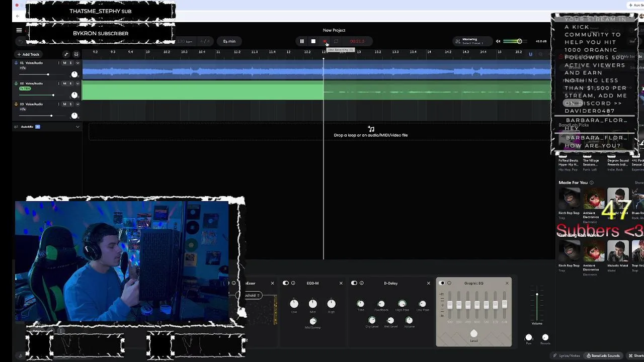Click the Made For You info icon
This screenshot has height=362, width=644.
point(591,183)
